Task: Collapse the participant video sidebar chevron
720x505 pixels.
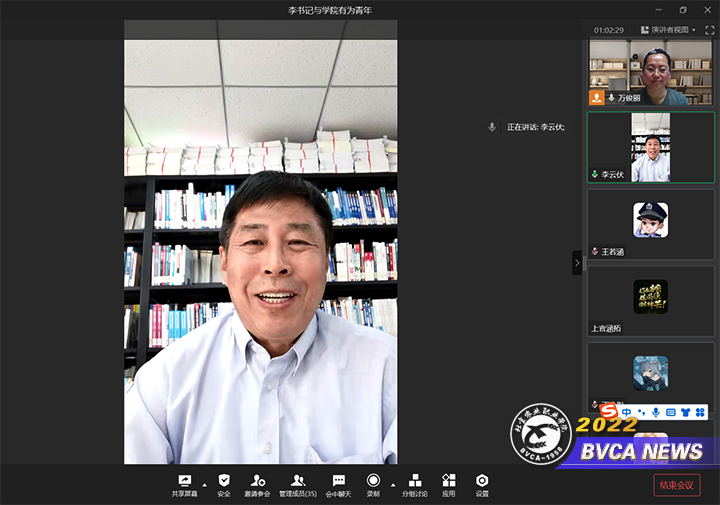Action: coord(576,262)
